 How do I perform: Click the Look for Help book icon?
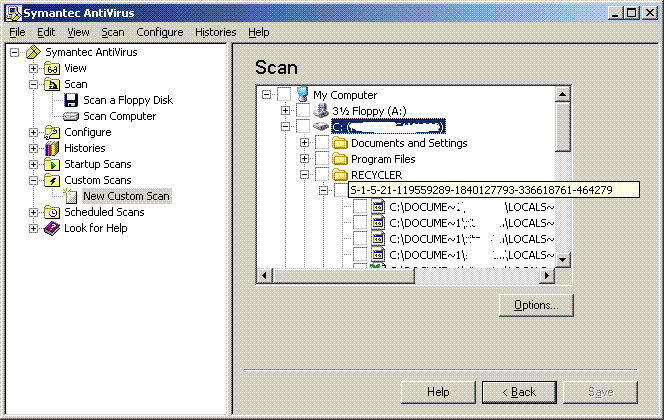(x=52, y=228)
